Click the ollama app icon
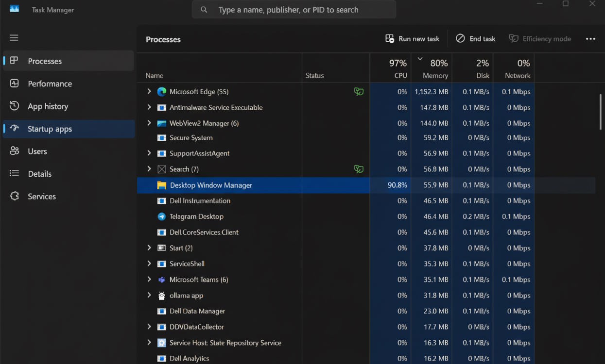The image size is (605, 364). coord(162,296)
